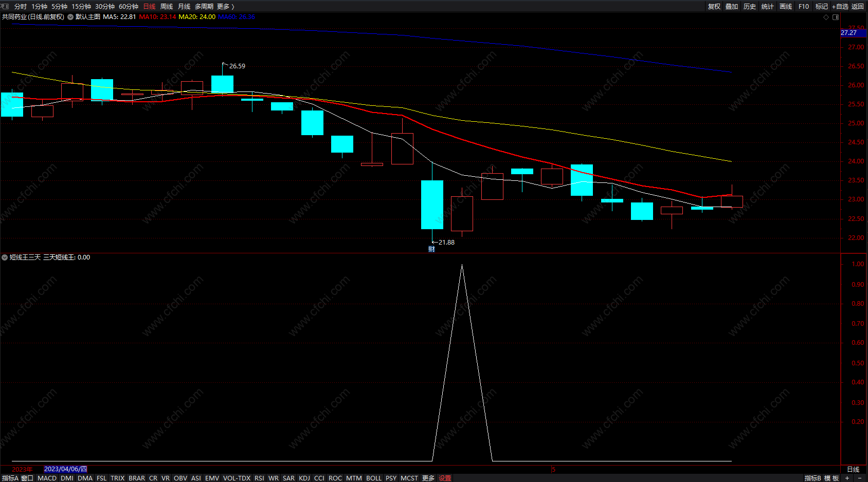The height and width of the screenshot is (482, 868).
Task: Click the 日线 label at the bottom right
Action: pyautogui.click(x=853, y=469)
